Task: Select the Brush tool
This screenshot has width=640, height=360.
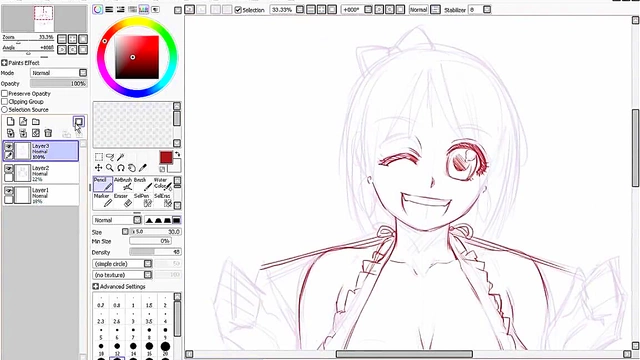Action: click(x=142, y=184)
